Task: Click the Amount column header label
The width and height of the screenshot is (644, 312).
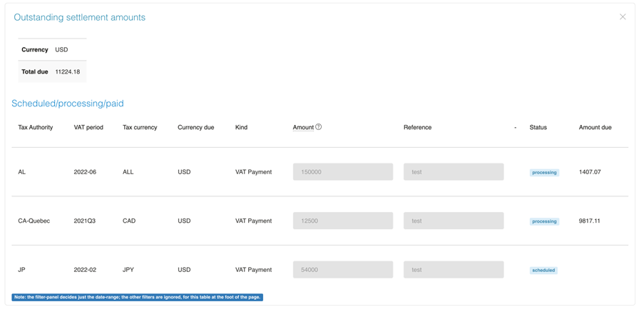Action: (x=303, y=127)
